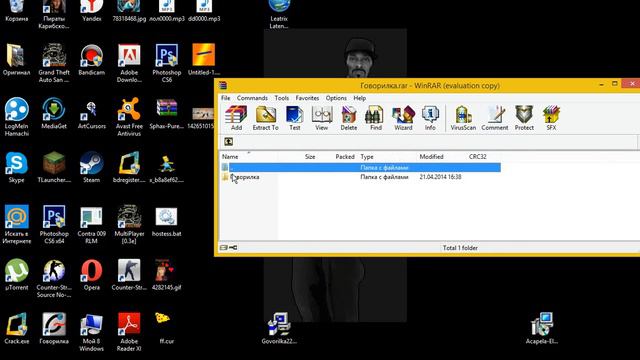The image size is (640, 360).
Task: Sort by CRC32 column header
Action: 478,157
